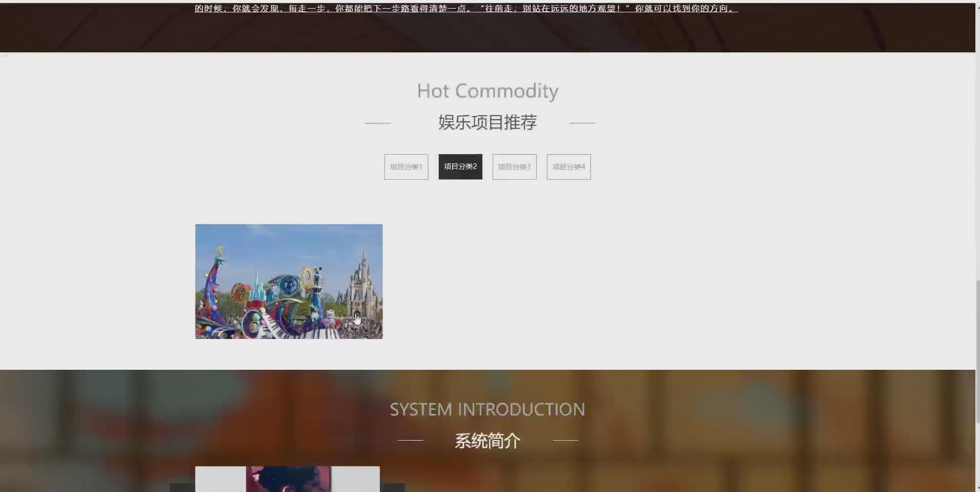980x492 pixels.
Task: Click the scrollbar down arrow
Action: tap(975, 488)
